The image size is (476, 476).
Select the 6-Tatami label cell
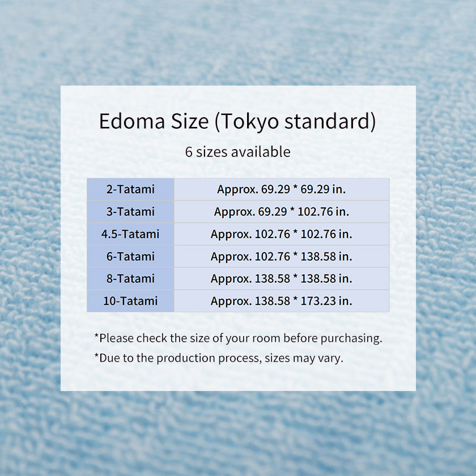click(x=130, y=256)
